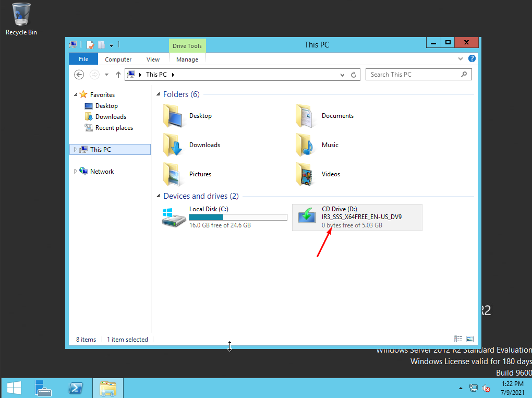Switch to the Computer ribbon tab
The height and width of the screenshot is (398, 532).
click(118, 59)
